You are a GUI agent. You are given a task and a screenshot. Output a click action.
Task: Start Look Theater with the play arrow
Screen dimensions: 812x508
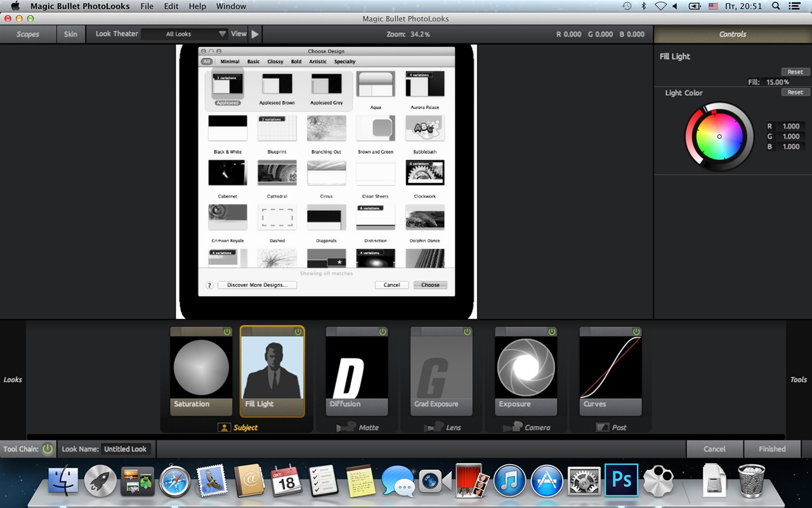(x=255, y=34)
